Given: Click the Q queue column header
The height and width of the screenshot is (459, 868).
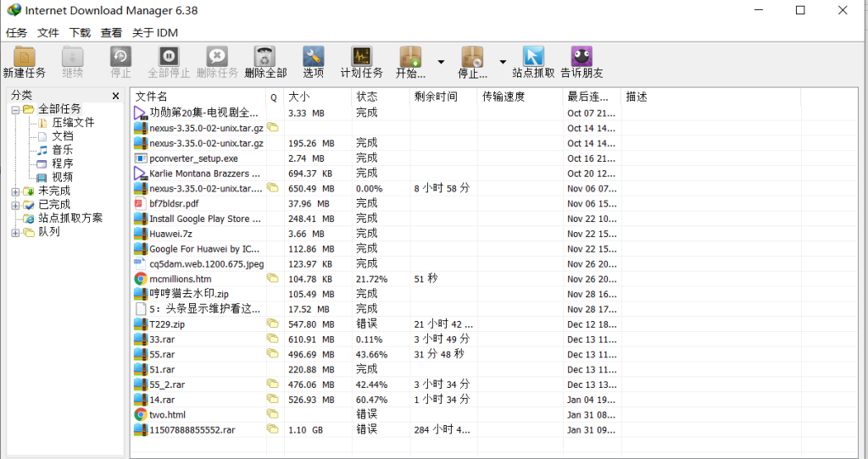Looking at the screenshot, I should click(274, 97).
